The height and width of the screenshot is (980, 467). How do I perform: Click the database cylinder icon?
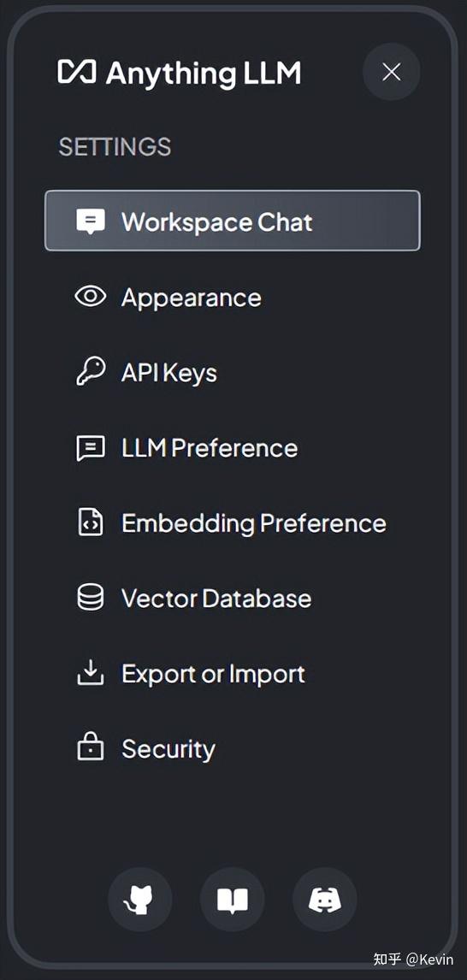[91, 598]
